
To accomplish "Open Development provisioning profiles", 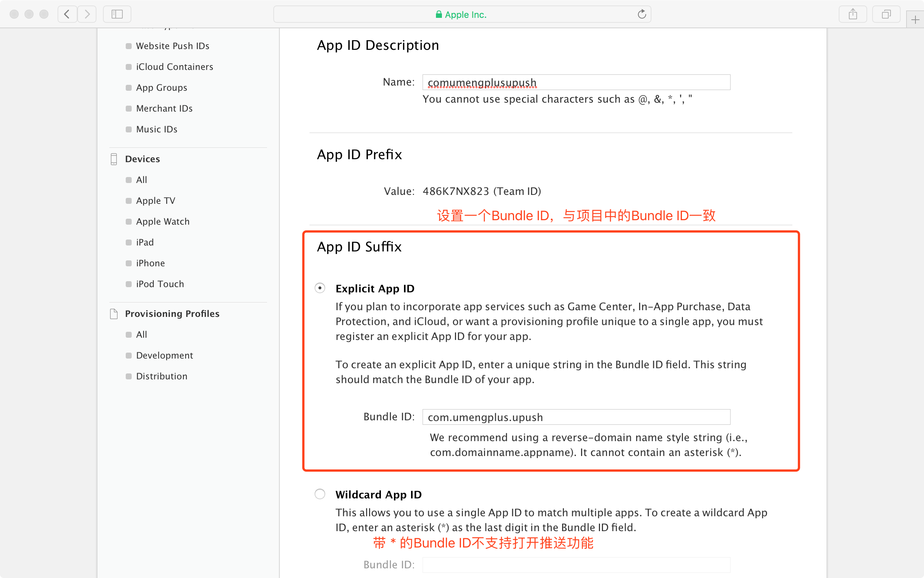I will point(165,356).
